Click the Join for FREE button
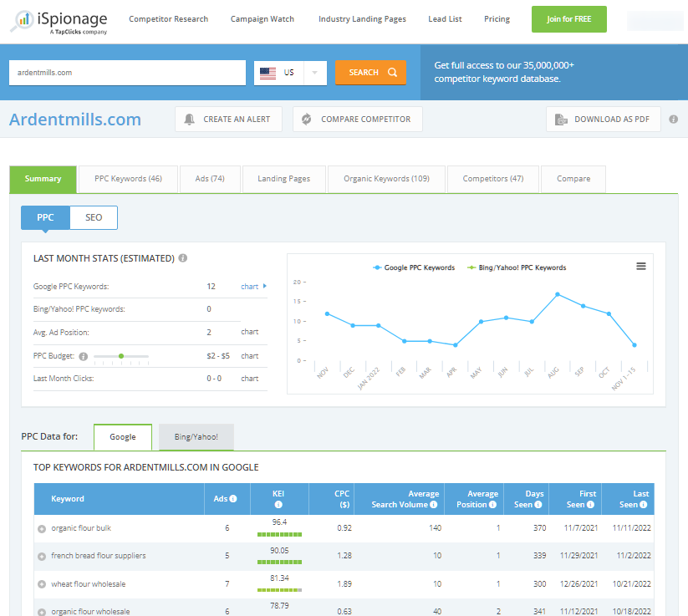 pyautogui.click(x=568, y=19)
